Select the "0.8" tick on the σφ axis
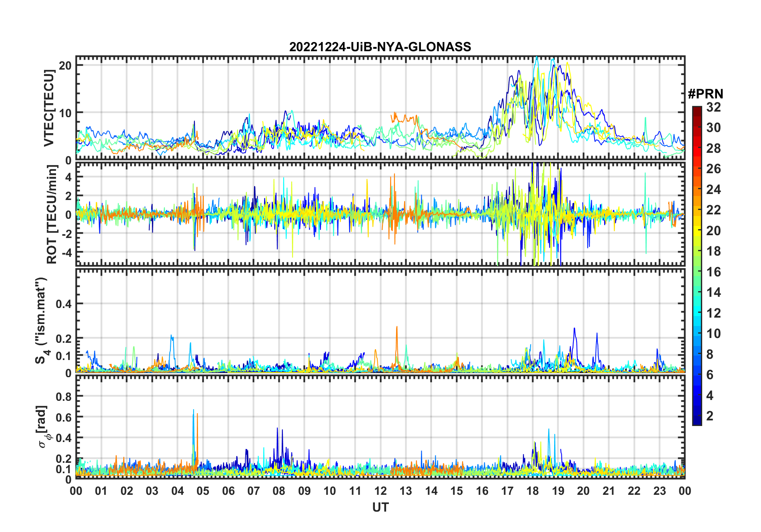761x532 pixels. point(64,396)
